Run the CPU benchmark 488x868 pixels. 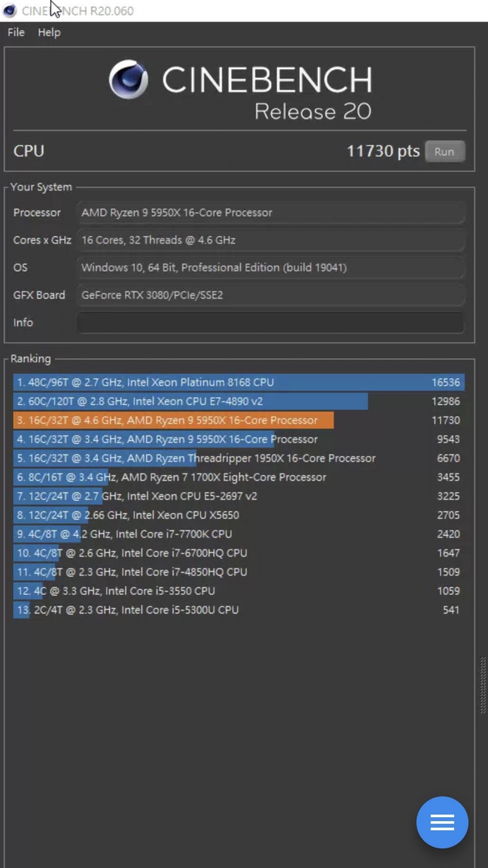point(445,151)
